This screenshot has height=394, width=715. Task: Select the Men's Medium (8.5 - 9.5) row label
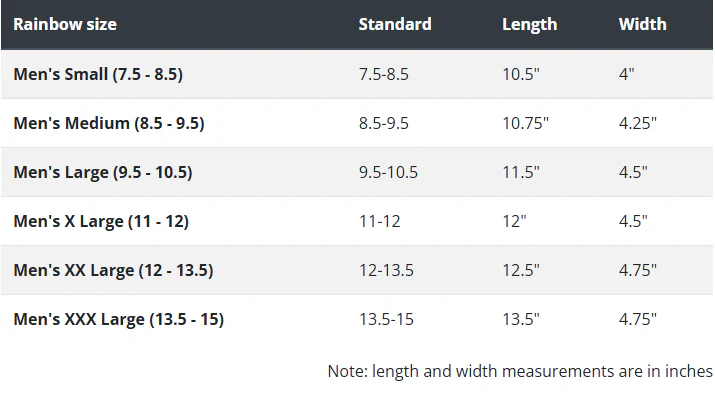coord(109,123)
